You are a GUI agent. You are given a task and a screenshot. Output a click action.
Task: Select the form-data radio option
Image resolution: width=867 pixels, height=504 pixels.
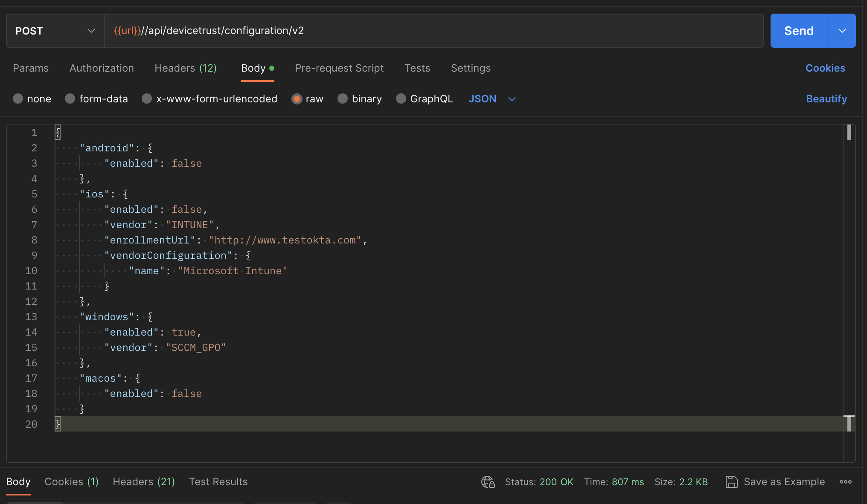point(70,99)
